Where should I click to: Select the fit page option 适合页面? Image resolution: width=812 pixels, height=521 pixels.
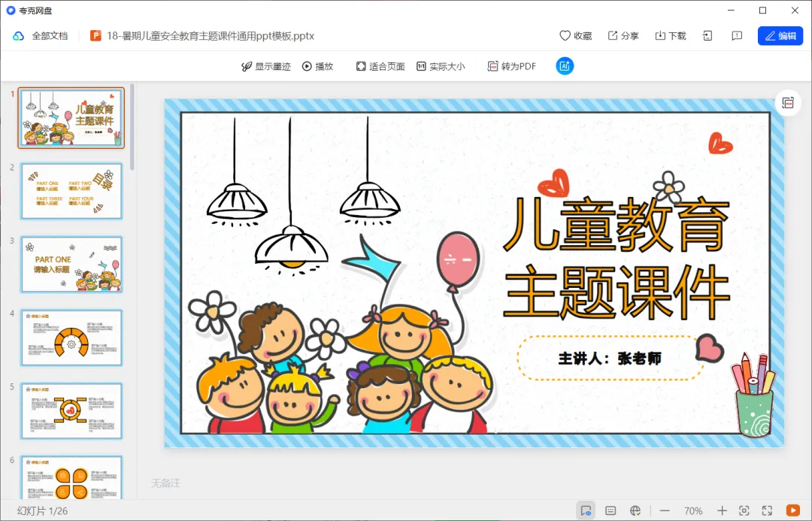(380, 66)
